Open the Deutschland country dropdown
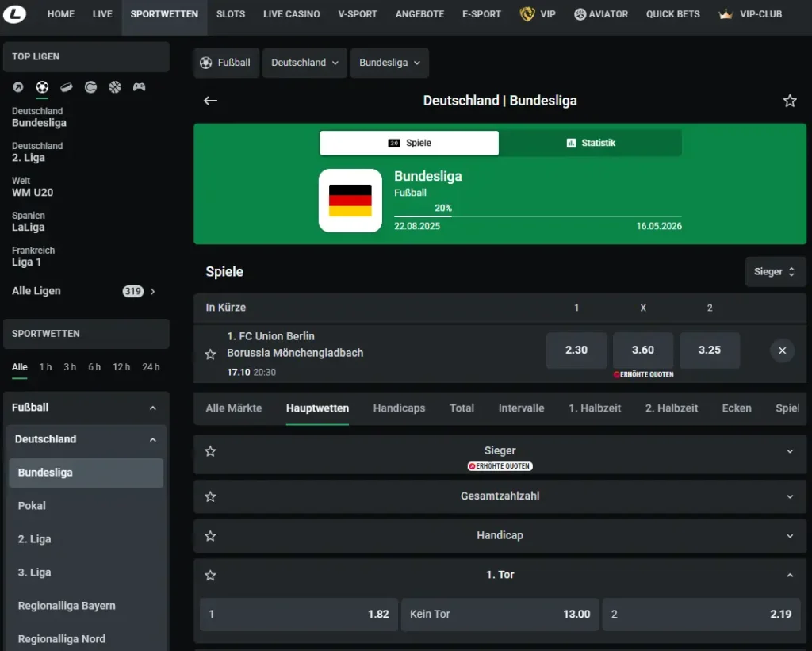The width and height of the screenshot is (812, 651). 304,62
